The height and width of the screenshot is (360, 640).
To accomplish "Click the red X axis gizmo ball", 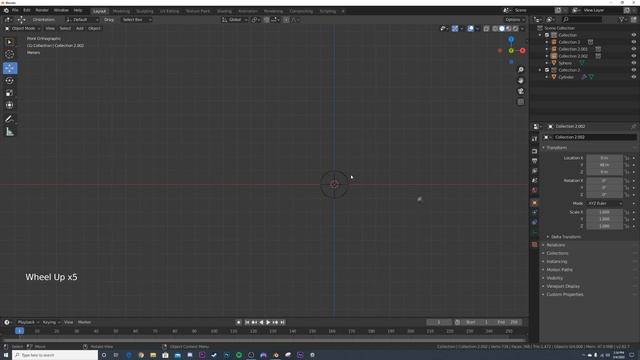I will point(522,51).
